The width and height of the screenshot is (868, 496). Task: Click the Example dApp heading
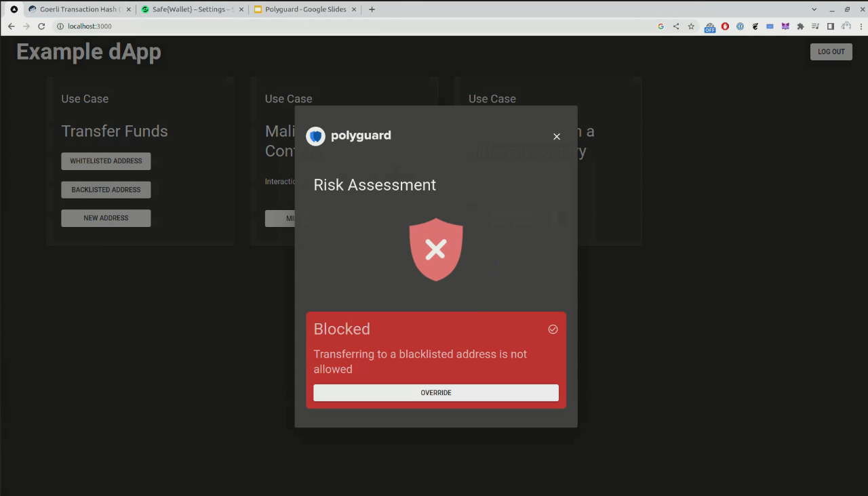89,51
